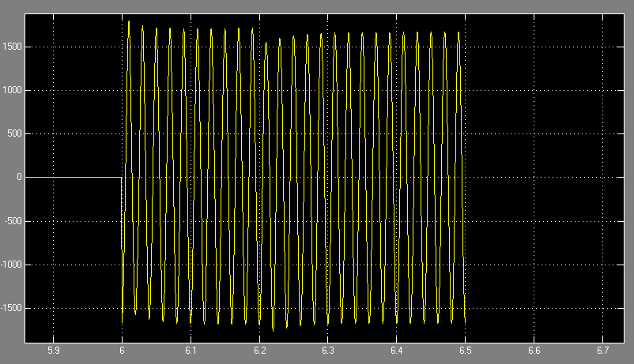This screenshot has height=364, width=634.
Task: Click the flat zero signal line before time 6
Action: tap(74, 178)
